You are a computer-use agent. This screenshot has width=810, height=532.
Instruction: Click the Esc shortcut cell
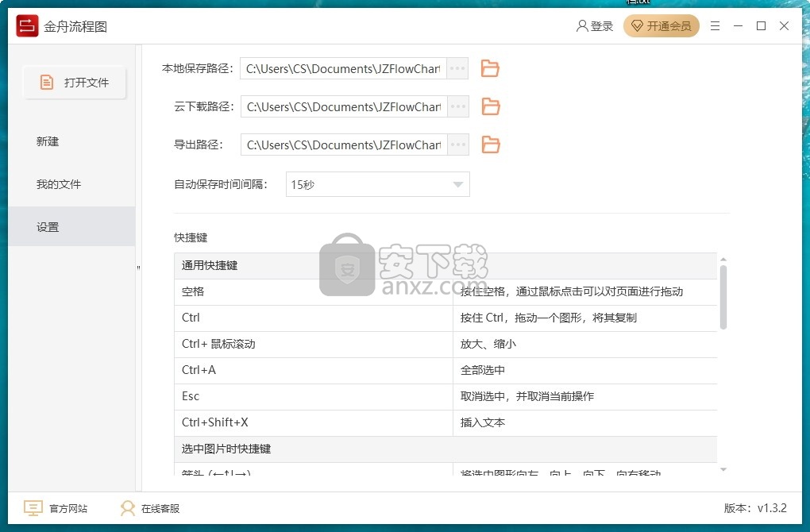click(314, 397)
